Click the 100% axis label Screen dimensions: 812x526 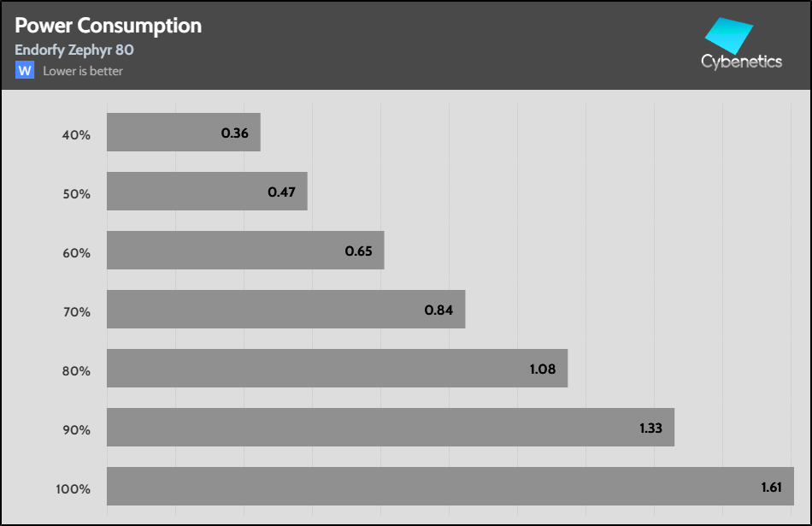(x=74, y=489)
